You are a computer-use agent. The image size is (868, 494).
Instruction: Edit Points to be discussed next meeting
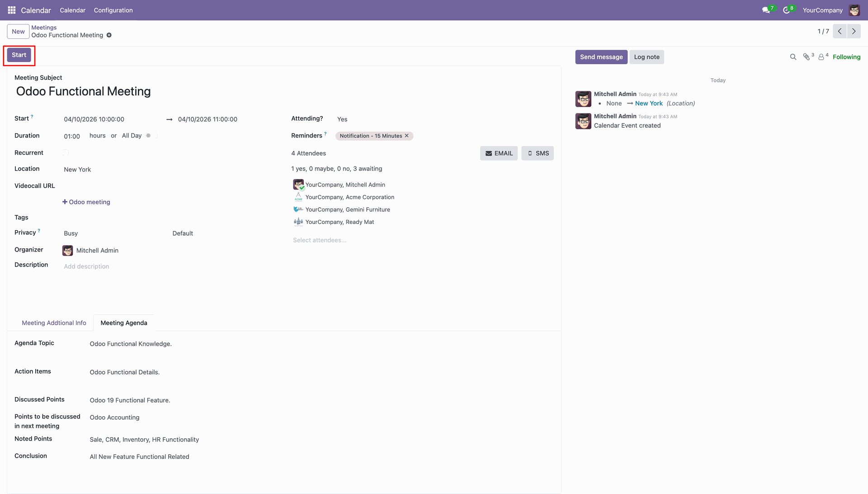pos(321,418)
